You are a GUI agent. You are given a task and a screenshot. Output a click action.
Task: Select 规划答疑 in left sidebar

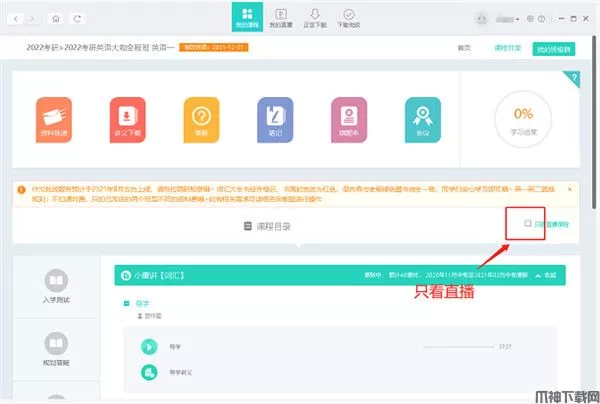pyautogui.click(x=56, y=349)
